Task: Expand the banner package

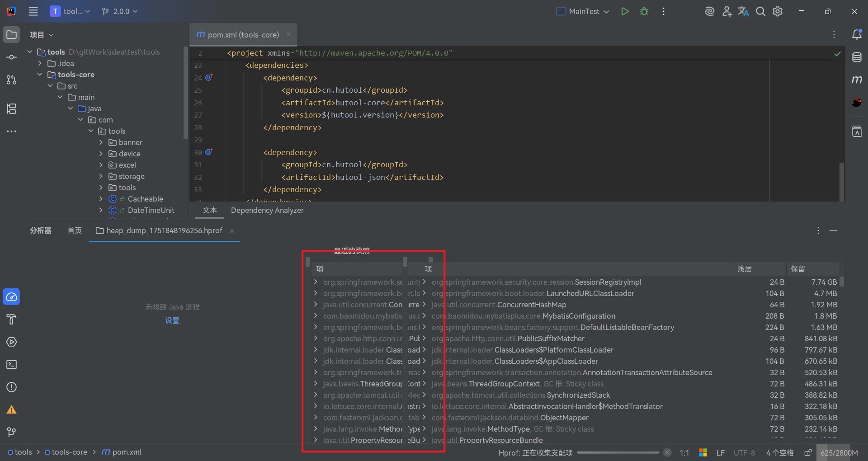Action: [101, 142]
